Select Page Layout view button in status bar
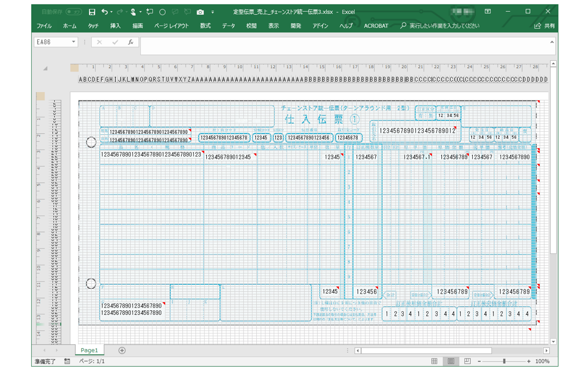Viewport: 588px width, 376px height. (x=451, y=361)
